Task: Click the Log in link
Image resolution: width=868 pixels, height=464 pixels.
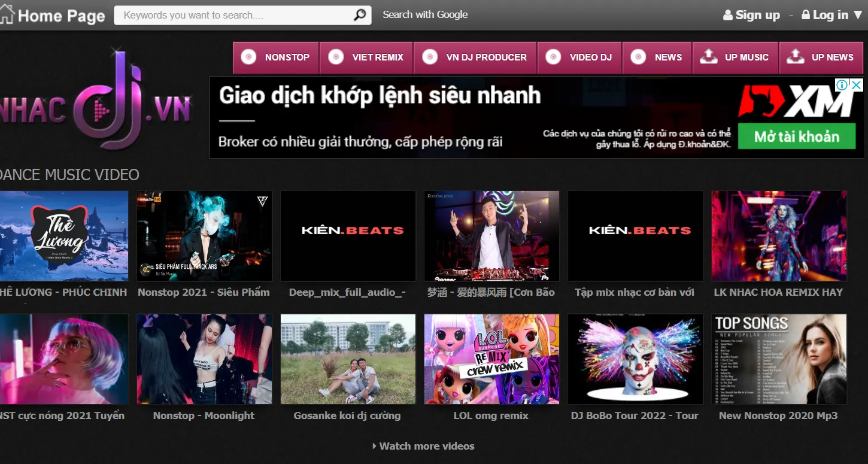Action: [x=830, y=15]
